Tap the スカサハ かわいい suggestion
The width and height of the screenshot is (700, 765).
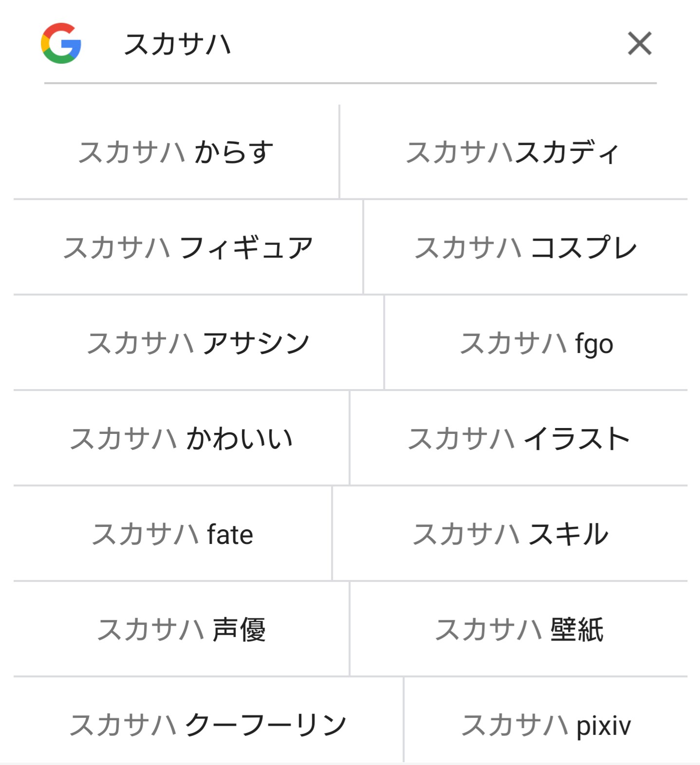pos(181,438)
